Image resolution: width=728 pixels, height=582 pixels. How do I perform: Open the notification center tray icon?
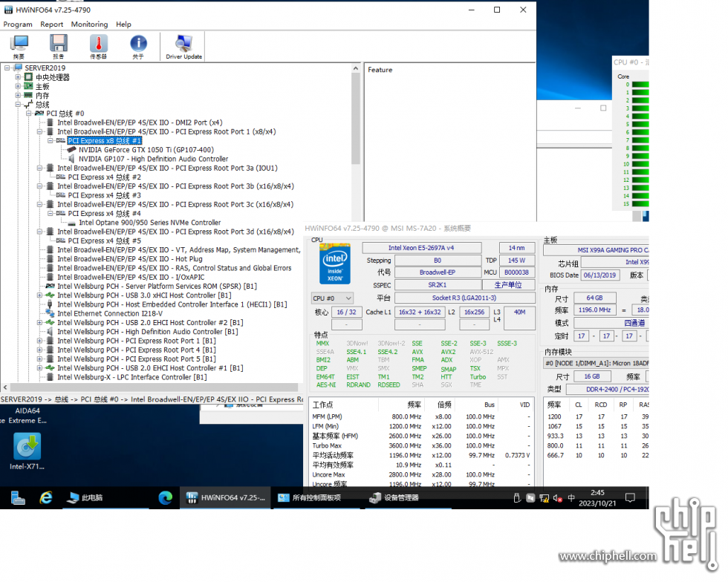(630, 498)
